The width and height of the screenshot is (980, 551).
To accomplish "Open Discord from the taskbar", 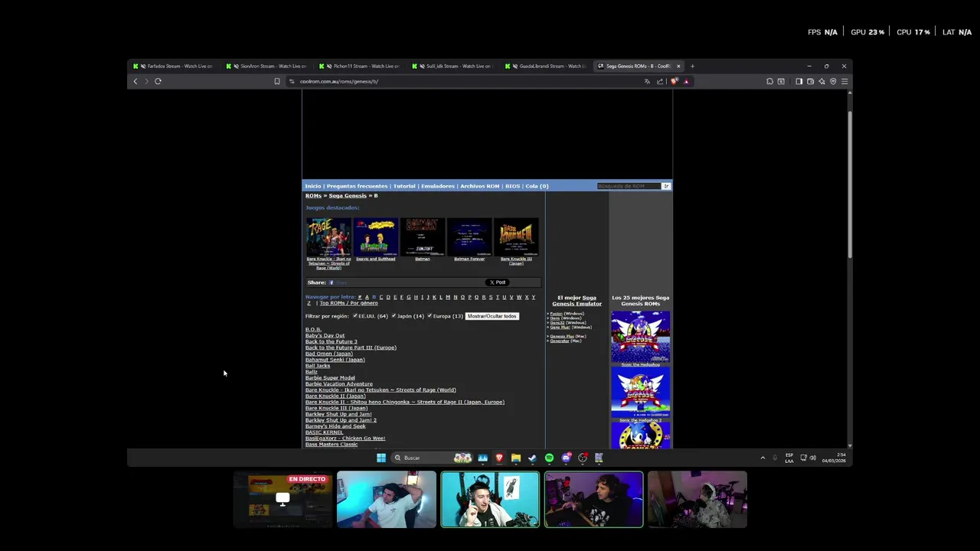I will click(566, 458).
